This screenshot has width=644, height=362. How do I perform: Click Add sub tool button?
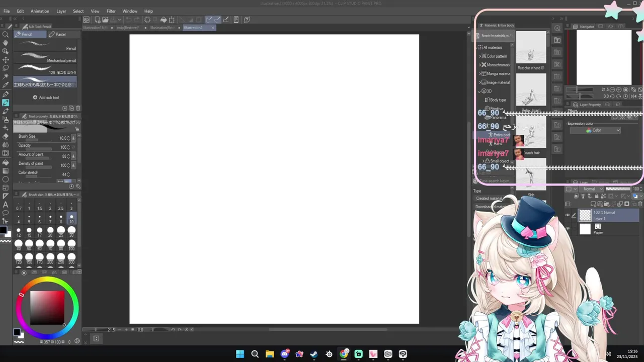[46, 98]
